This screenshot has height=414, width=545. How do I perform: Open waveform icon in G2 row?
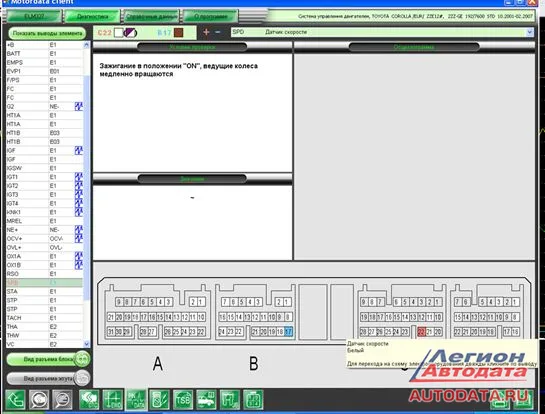click(x=79, y=106)
